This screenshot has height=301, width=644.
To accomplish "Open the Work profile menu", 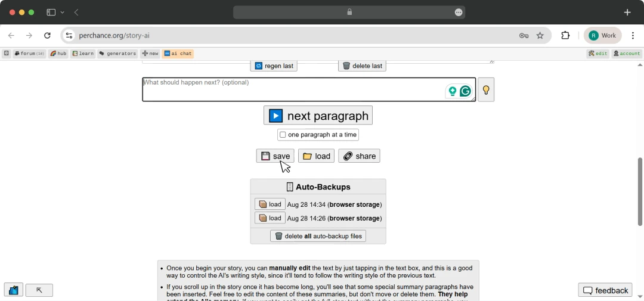I will [602, 36].
